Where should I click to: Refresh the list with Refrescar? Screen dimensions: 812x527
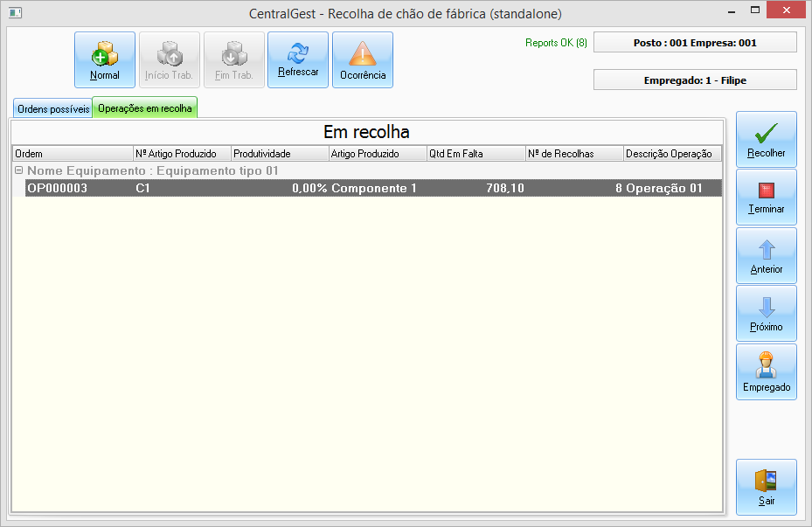[x=298, y=59]
